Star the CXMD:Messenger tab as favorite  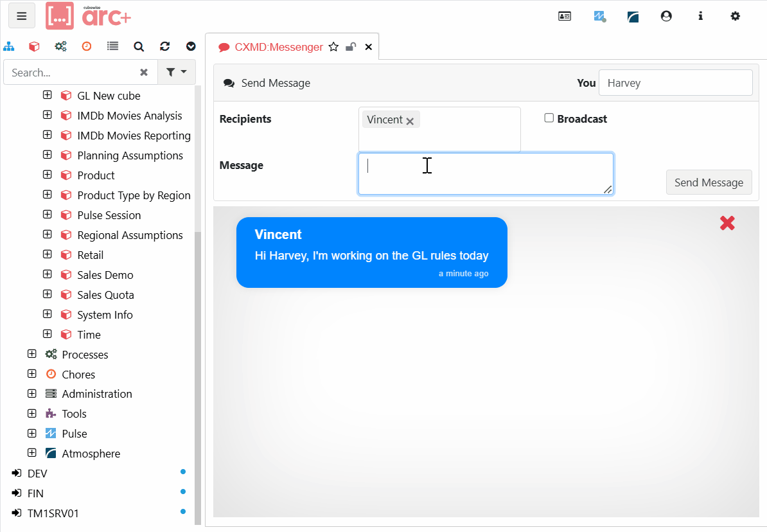pos(333,47)
